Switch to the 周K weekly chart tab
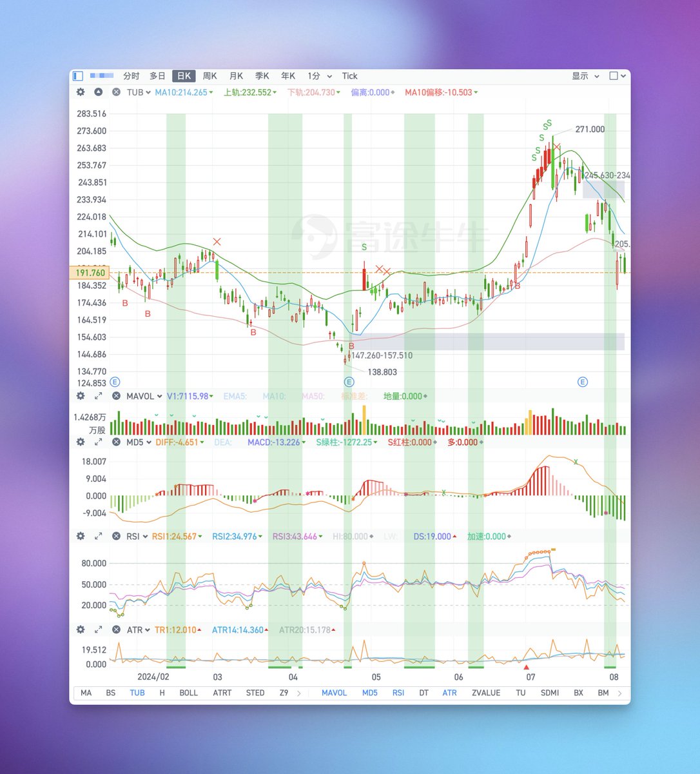 click(x=209, y=76)
